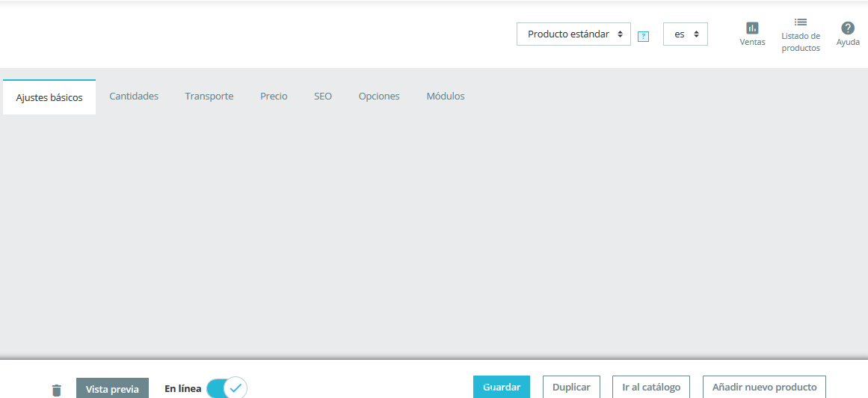Switch to the Cantidades tab
868x398 pixels.
tap(134, 96)
